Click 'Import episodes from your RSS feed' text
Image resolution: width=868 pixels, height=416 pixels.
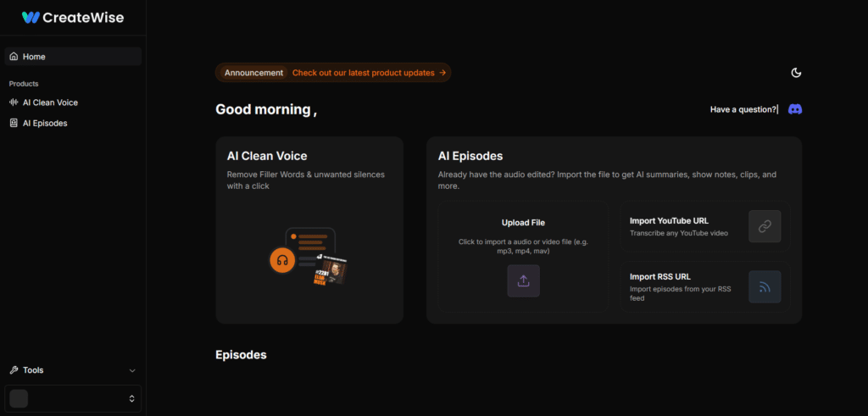coord(681,293)
